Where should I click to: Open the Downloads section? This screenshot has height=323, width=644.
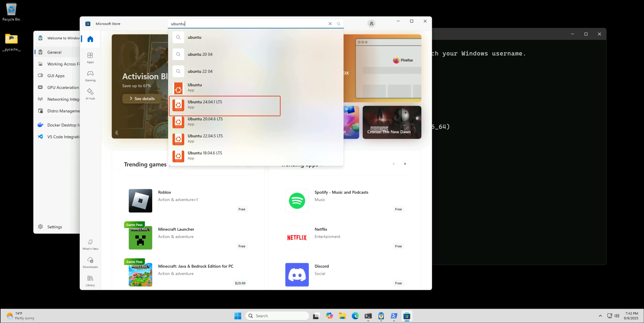(90, 262)
